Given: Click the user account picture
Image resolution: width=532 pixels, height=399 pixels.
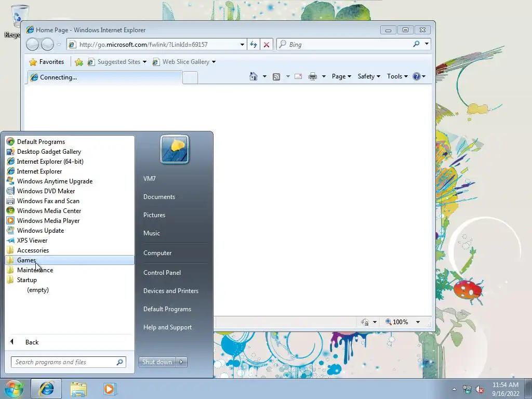Looking at the screenshot, I should point(175,150).
